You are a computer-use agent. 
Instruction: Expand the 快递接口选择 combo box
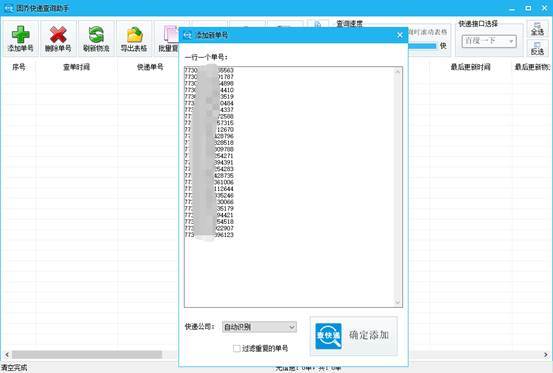pos(489,41)
